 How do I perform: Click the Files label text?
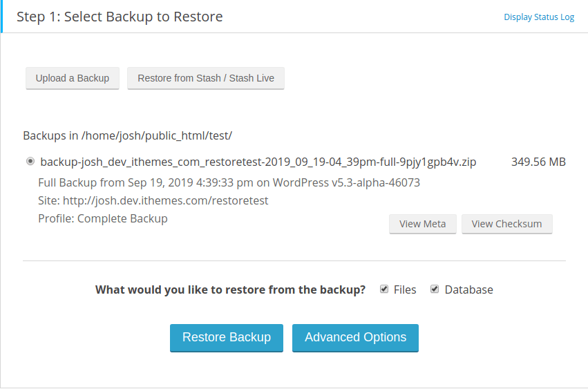coord(405,290)
